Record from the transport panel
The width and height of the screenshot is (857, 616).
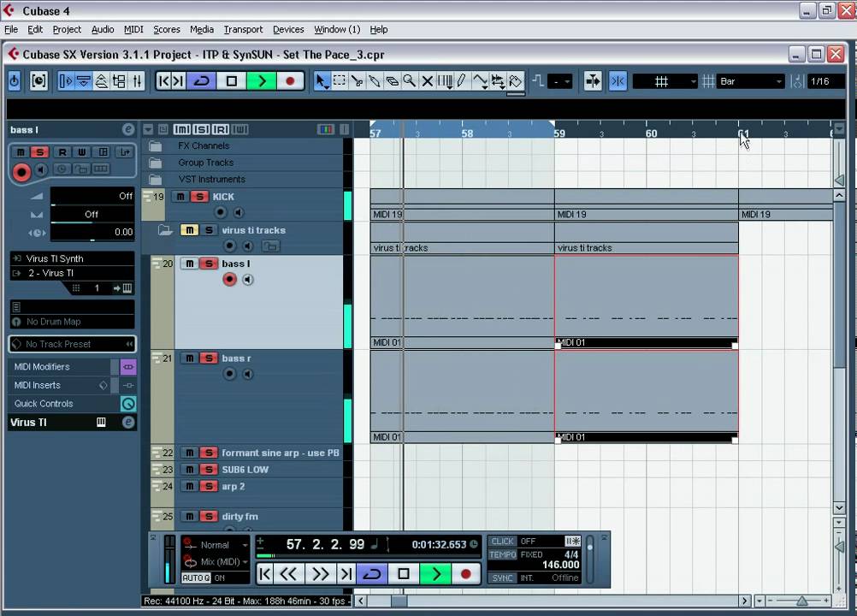coord(465,574)
